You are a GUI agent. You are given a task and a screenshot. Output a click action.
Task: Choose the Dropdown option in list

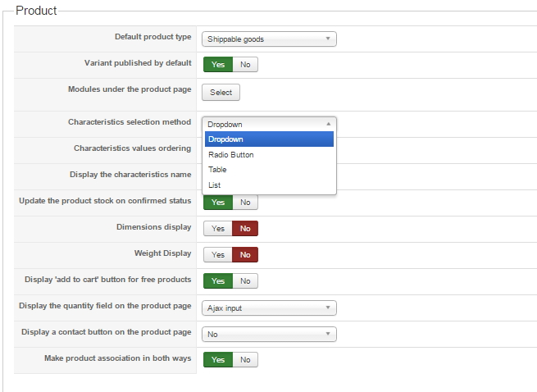(x=269, y=139)
